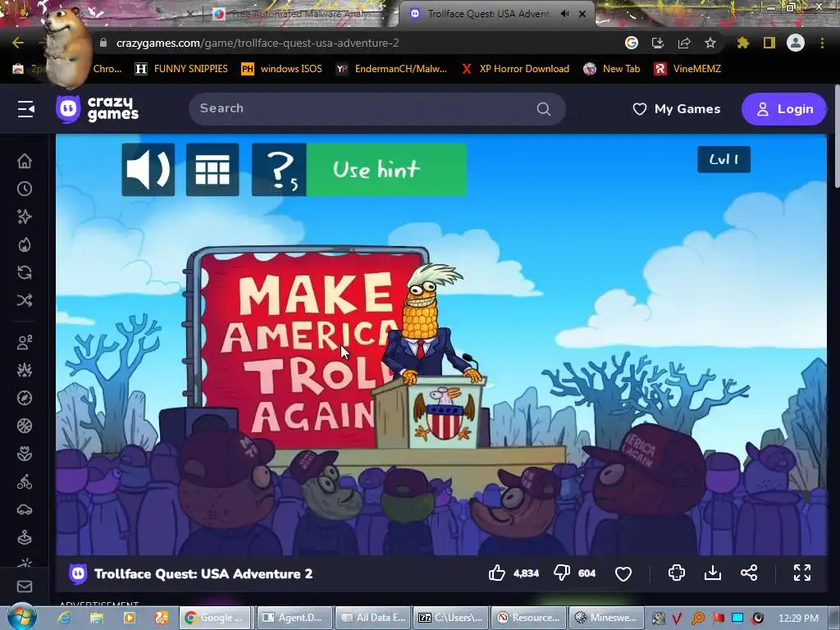Open Chrome extensions puzzle icon
This screenshot has height=630, width=840.
742,43
